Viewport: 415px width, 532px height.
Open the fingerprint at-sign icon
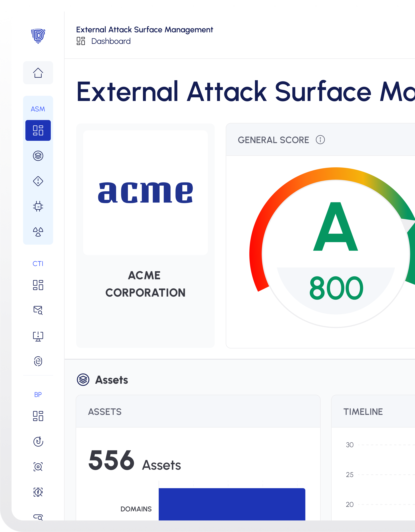click(x=38, y=361)
